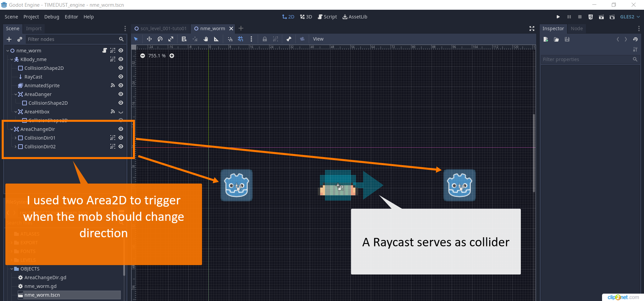Zoom out with the minus button
The image size is (644, 301).
tap(143, 56)
